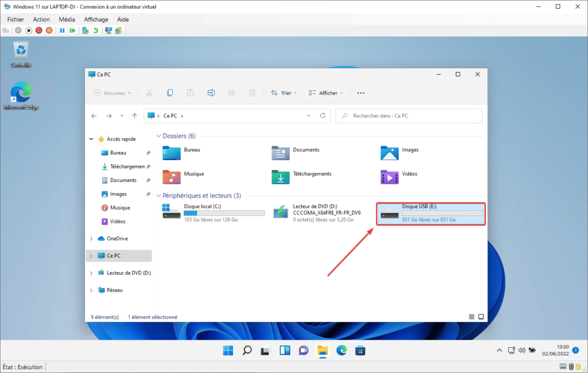This screenshot has height=373, width=588.
Task: Pause the virtual machine from the Hyper-V toolbar
Action: click(62, 30)
